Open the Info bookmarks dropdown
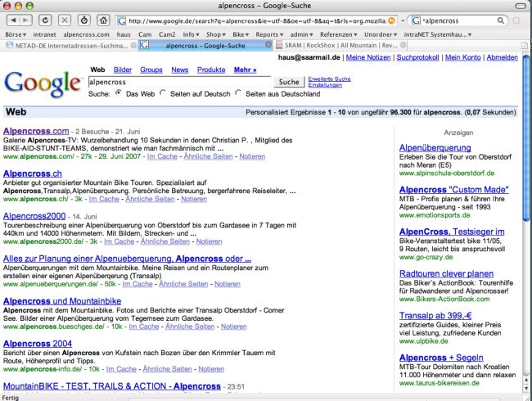 pos(191,34)
